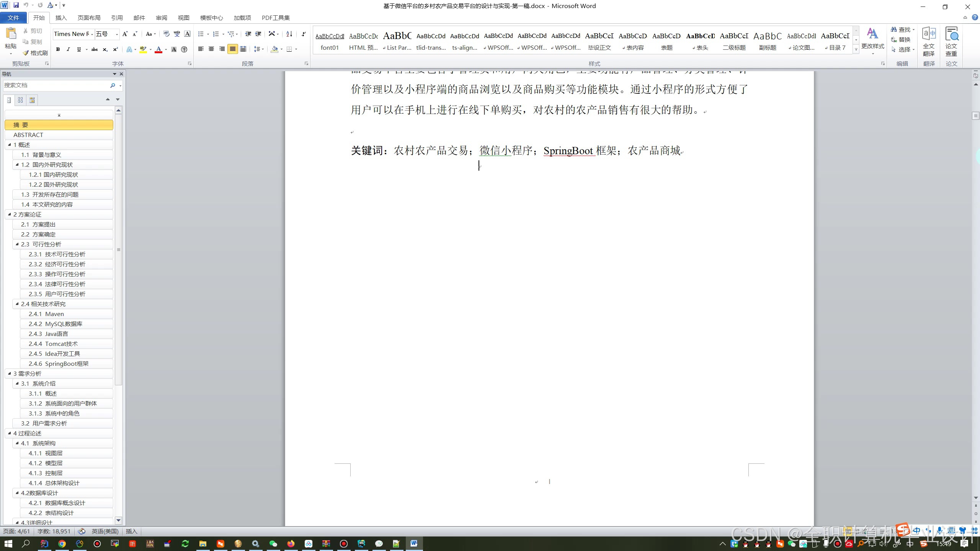Open the Times New Roman font dropdown
This screenshot has height=551, width=980.
click(92, 34)
